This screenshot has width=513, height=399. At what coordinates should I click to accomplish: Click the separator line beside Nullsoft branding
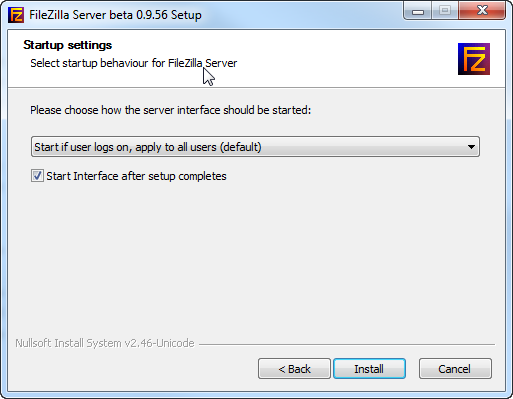(x=347, y=344)
